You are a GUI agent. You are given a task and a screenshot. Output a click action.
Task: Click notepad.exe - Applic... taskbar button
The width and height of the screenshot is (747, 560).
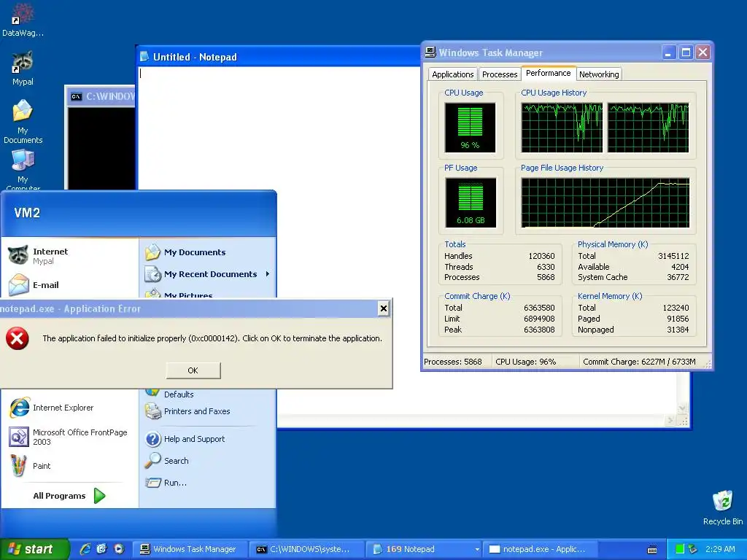click(x=541, y=549)
